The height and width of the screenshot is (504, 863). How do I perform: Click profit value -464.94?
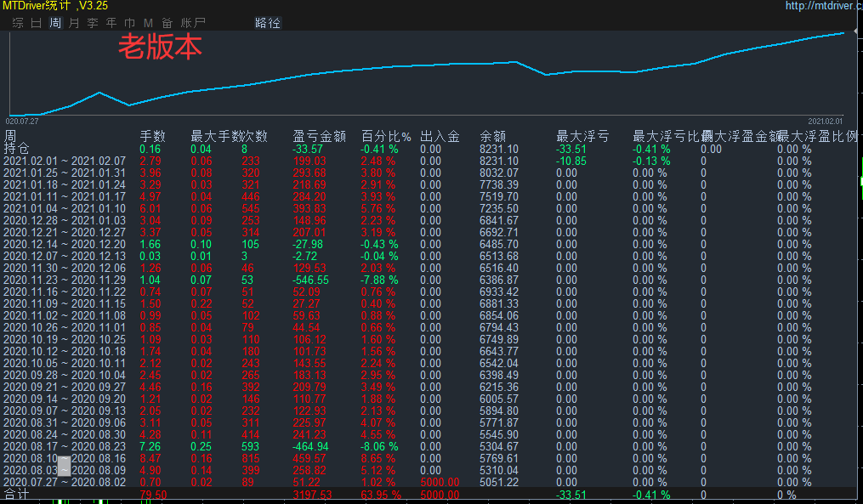311,447
